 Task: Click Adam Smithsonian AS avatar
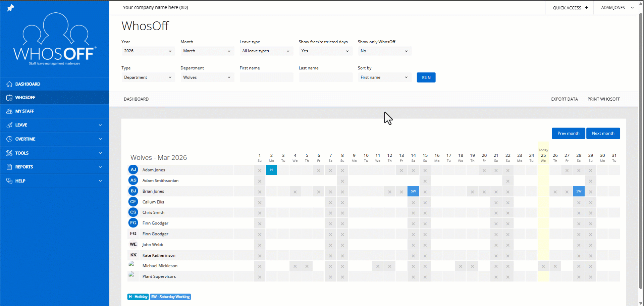pyautogui.click(x=133, y=181)
